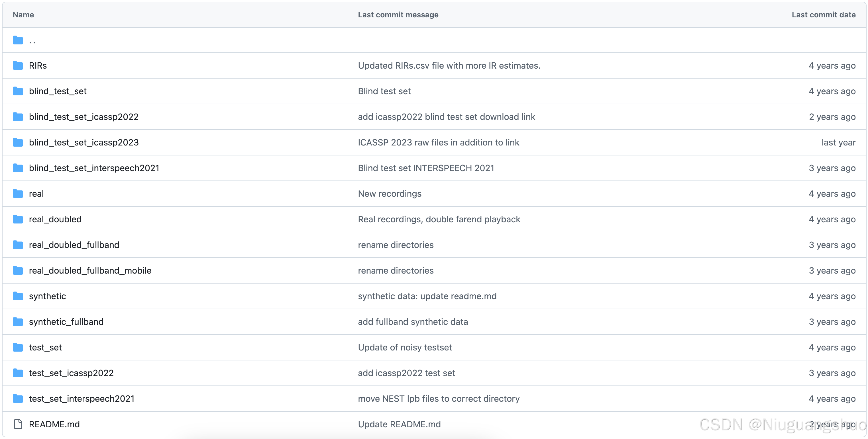Click the blind_test_set folder icon

pos(18,91)
